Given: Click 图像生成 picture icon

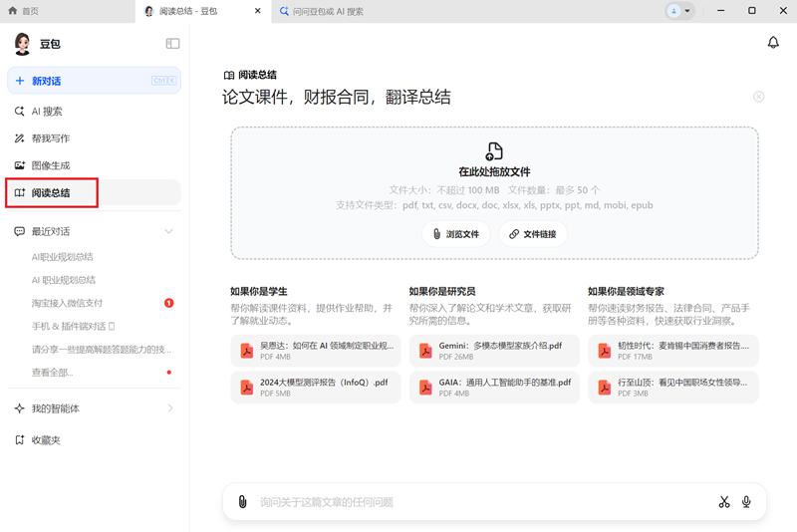Looking at the screenshot, I should pos(19,165).
